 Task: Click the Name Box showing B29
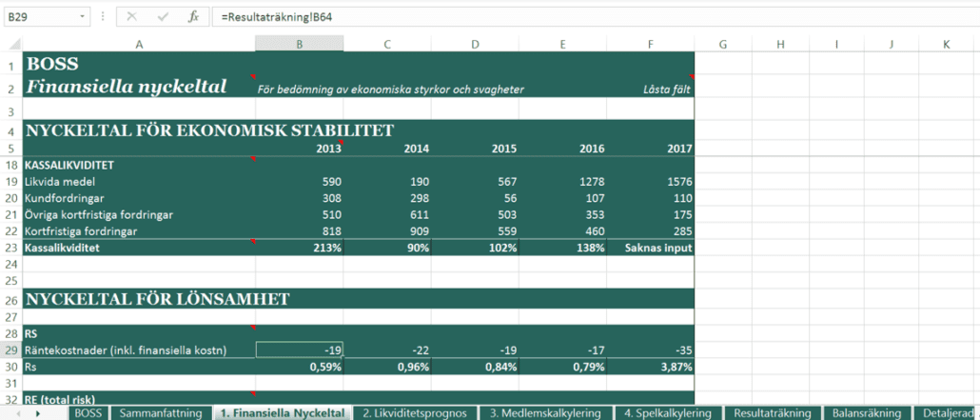click(38, 17)
